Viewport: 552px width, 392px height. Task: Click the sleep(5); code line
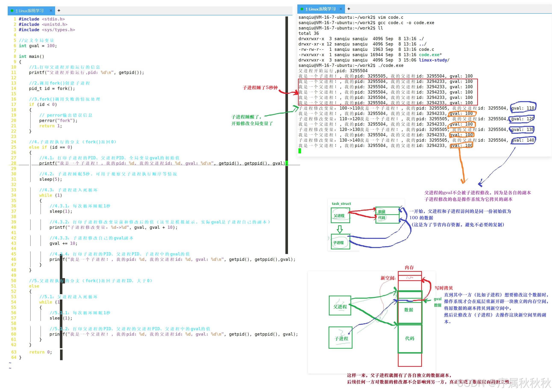coord(51,179)
